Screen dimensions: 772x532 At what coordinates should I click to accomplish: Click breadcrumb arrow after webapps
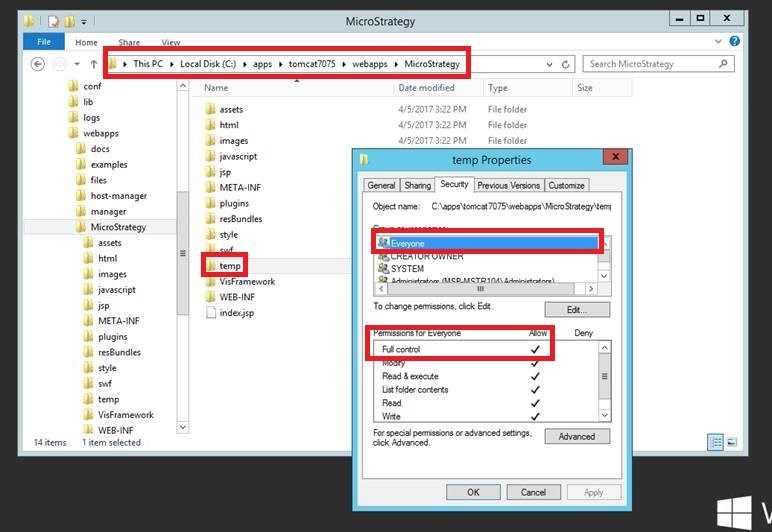click(x=396, y=64)
